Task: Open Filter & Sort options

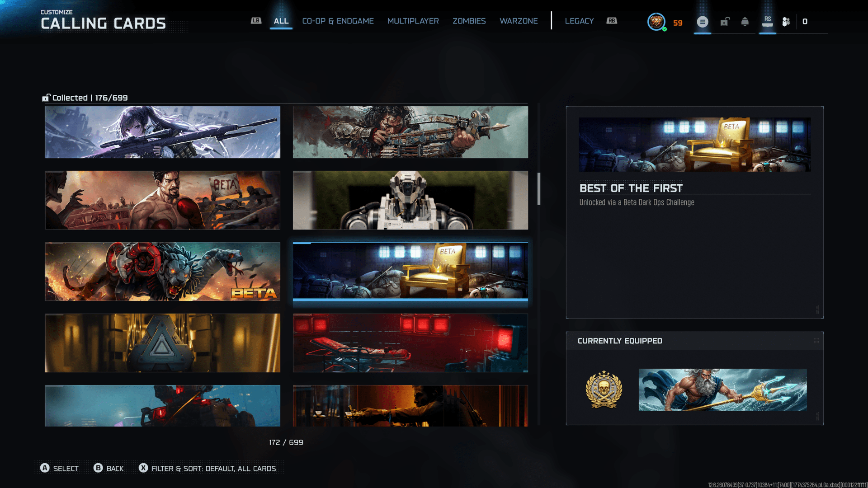Action: point(208,469)
